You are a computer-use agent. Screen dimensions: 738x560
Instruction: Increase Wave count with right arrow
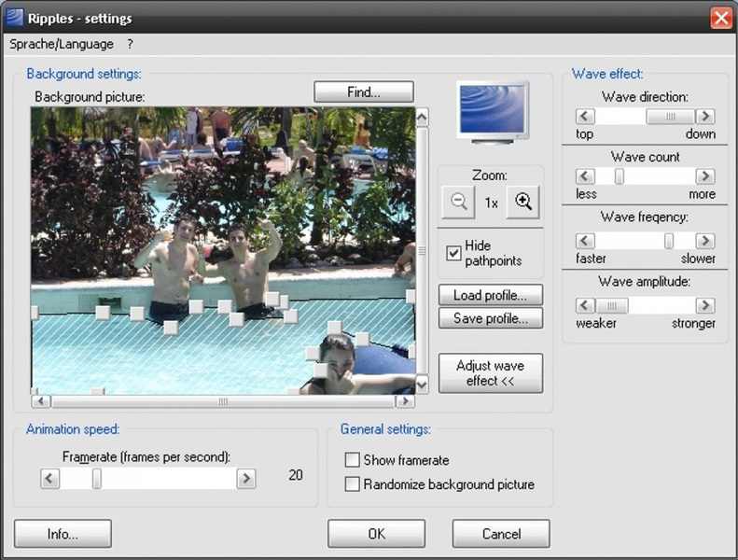coord(705,176)
